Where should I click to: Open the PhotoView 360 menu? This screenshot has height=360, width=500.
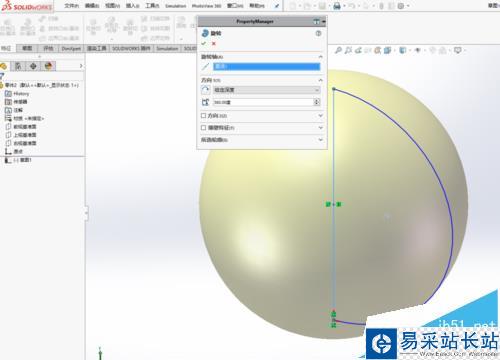point(206,6)
